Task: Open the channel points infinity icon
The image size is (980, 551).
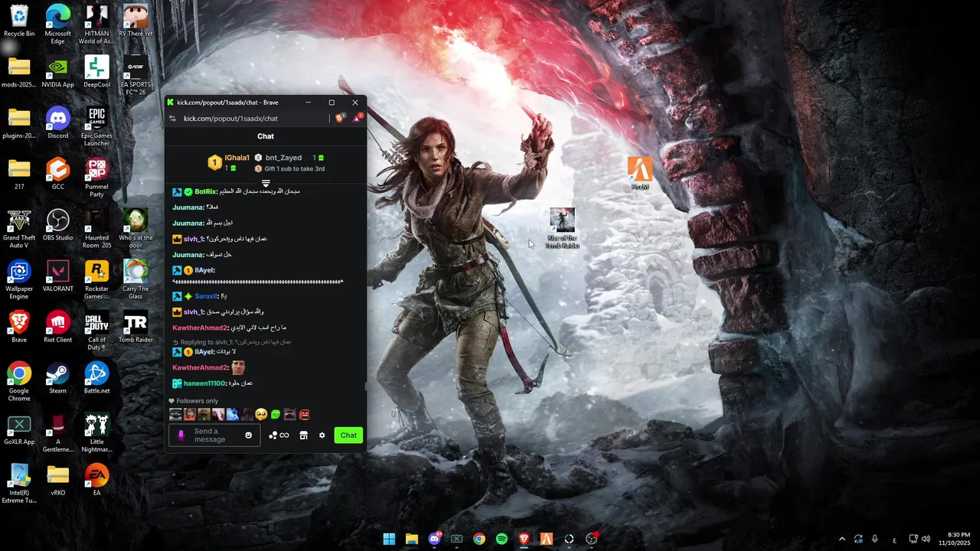Action: [x=279, y=435]
